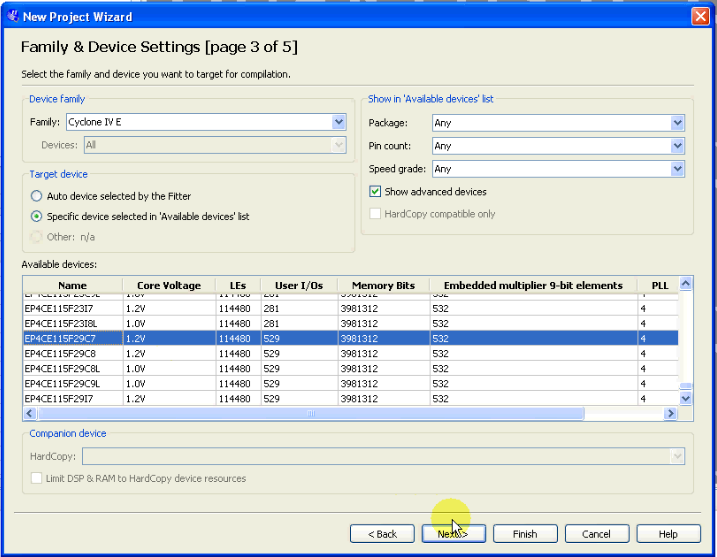Sort by Embedded multiplier 9-bit elements header
This screenshot has height=557, width=717.
pos(533,285)
